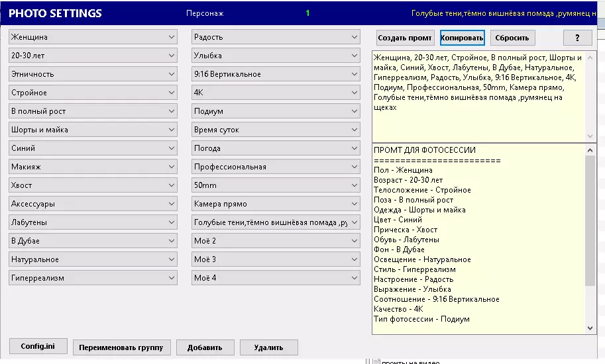Open the Стройное body type dropdown
The width and height of the screenshot is (605, 364).
click(93, 93)
